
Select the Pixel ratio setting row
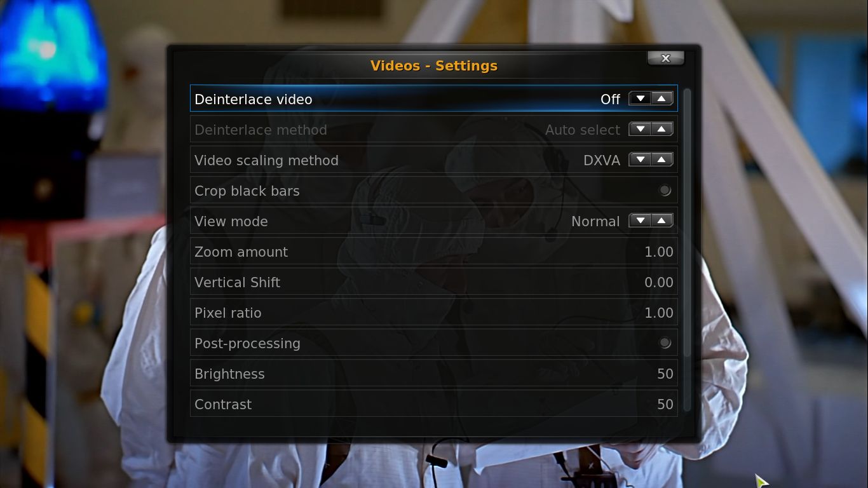click(434, 313)
